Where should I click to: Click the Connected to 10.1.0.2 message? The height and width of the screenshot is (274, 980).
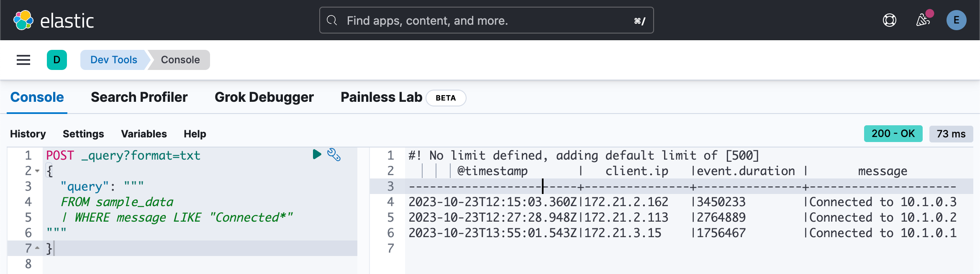883,217
